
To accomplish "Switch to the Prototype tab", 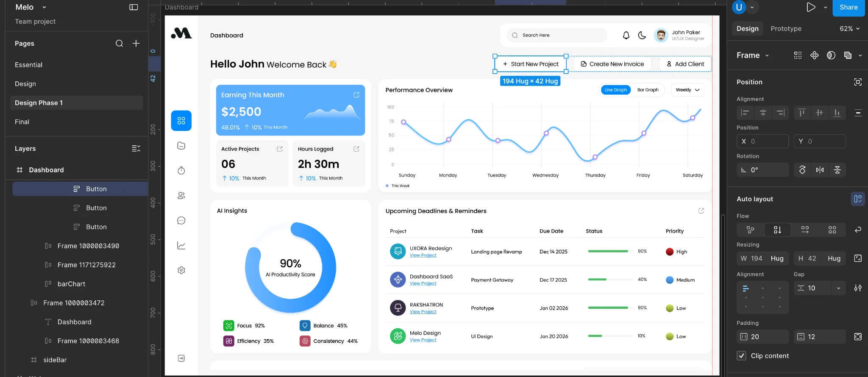I will [786, 28].
